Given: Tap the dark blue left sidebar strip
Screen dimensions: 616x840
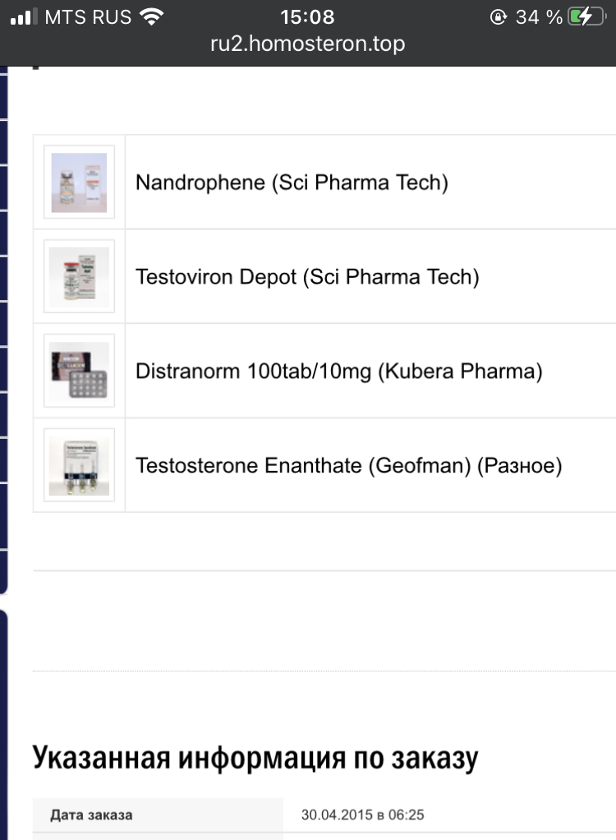Looking at the screenshot, I should tap(3, 329).
